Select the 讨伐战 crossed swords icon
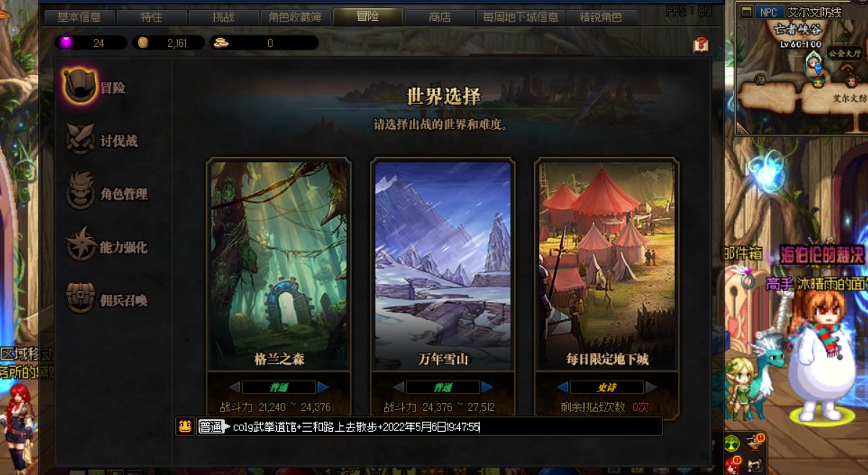 (x=80, y=140)
